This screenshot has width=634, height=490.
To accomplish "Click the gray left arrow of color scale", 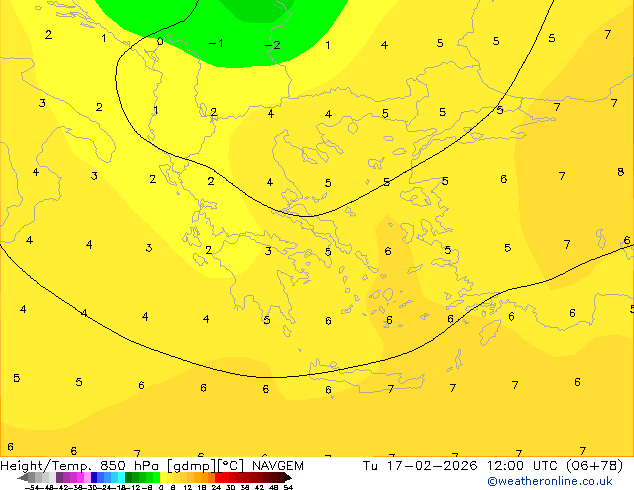I will point(23,477).
